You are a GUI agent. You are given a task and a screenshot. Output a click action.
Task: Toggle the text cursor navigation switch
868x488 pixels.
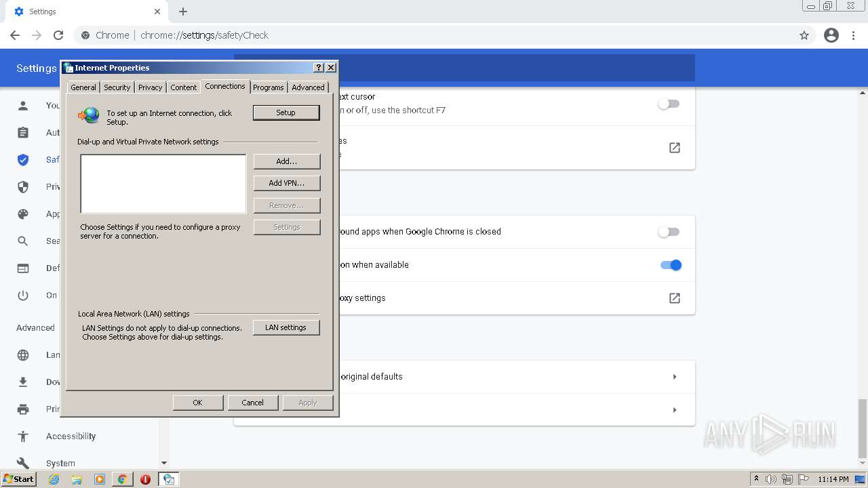click(669, 104)
